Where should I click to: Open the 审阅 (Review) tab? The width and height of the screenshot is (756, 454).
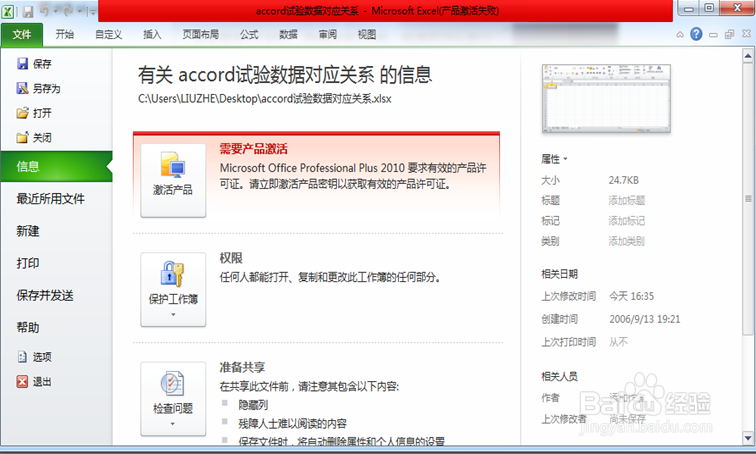pos(328,34)
